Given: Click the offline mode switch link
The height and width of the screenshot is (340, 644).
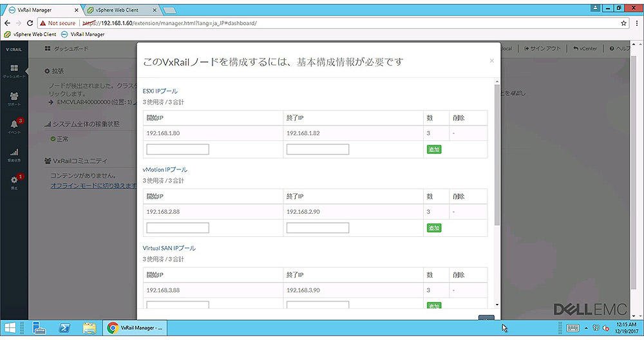Looking at the screenshot, I should [x=93, y=185].
